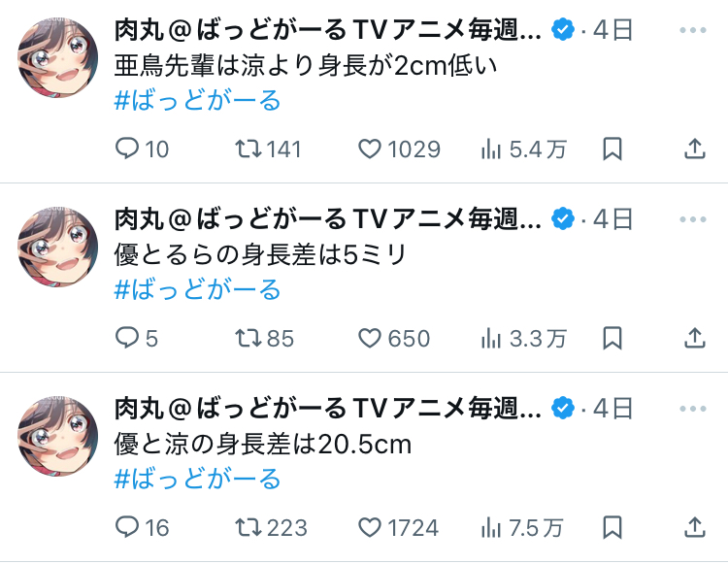
Task: Open more options on 優とるら tweet
Action: [693, 219]
